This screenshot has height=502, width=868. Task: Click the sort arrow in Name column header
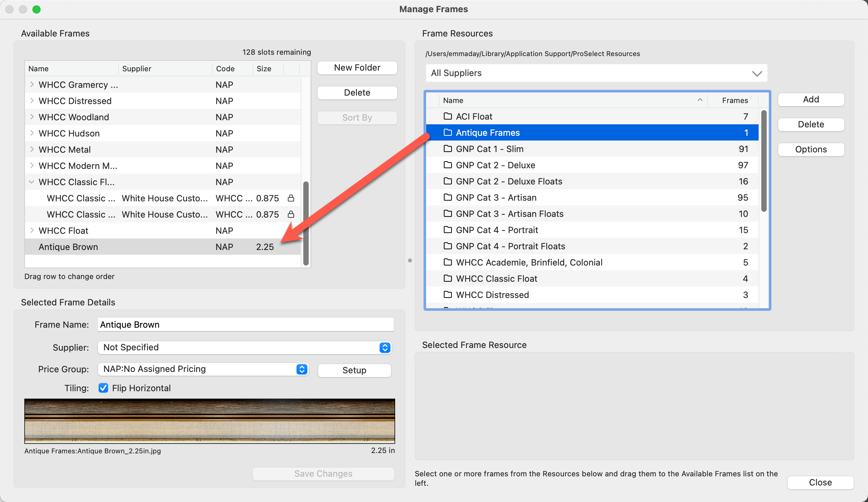[x=699, y=100]
